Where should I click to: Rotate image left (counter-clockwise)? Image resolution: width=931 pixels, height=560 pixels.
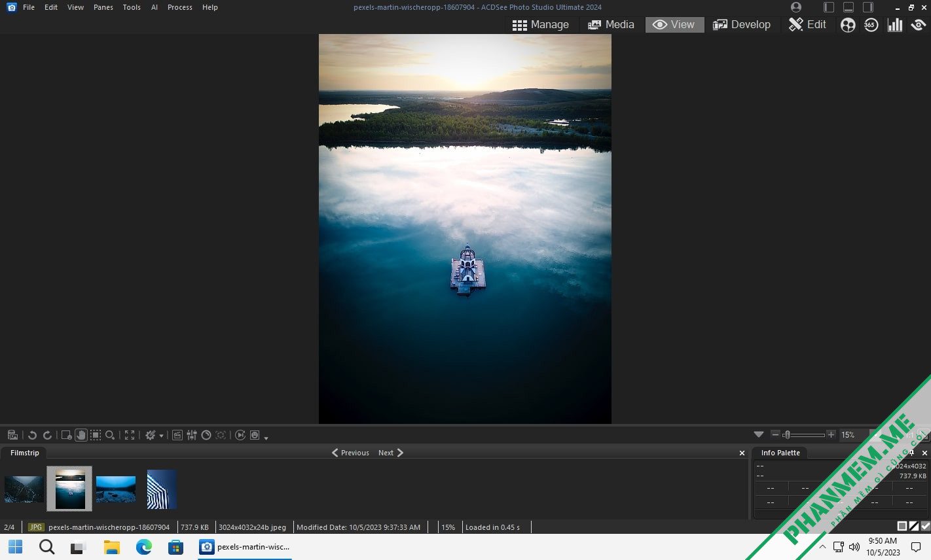point(32,435)
